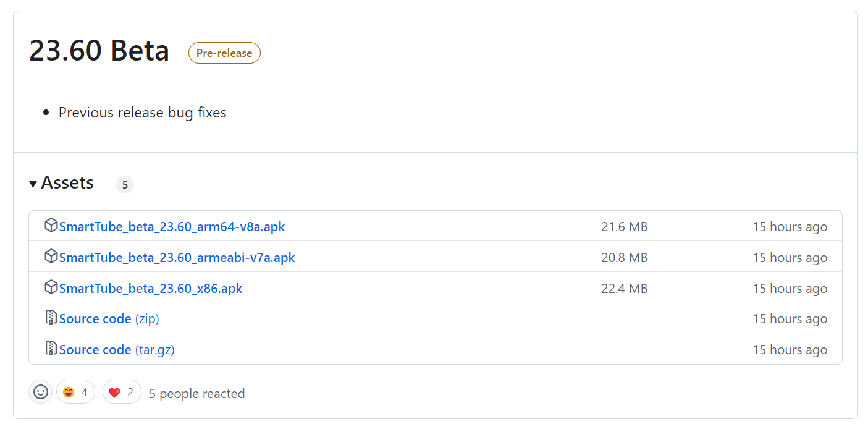Click the 23.60 Beta release title

pyautogui.click(x=99, y=51)
